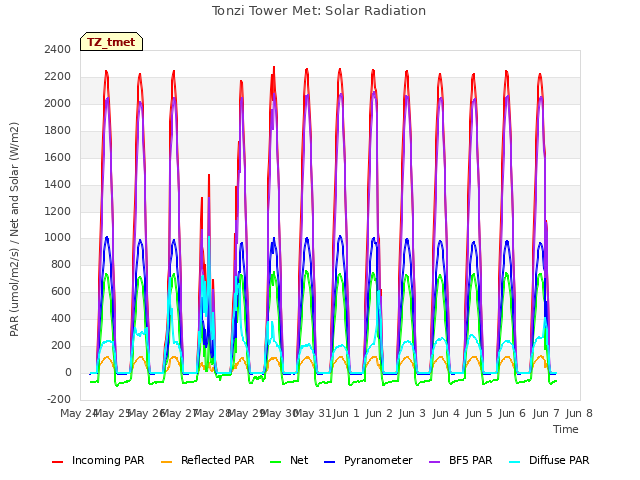Click the Jun 1 x-axis date label
Image resolution: width=640 pixels, height=480 pixels.
tap(346, 414)
